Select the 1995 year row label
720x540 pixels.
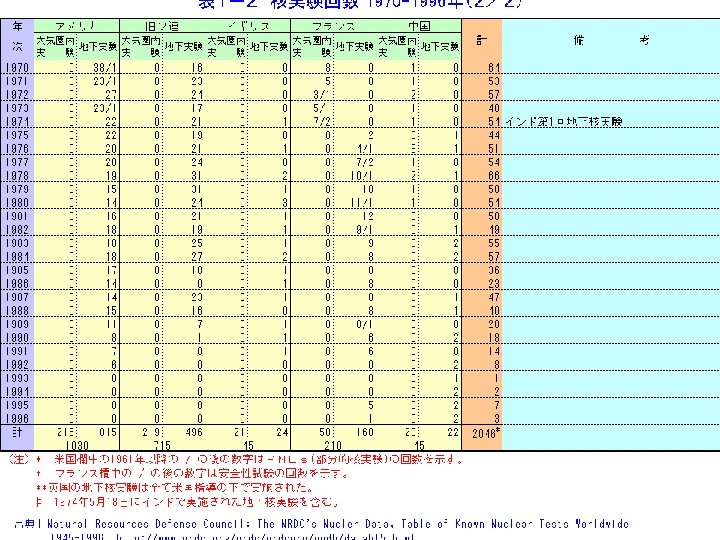(x=17, y=405)
